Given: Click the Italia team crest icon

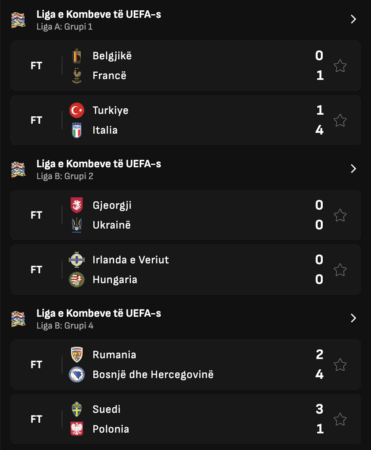Looking at the screenshot, I should pos(77,130).
